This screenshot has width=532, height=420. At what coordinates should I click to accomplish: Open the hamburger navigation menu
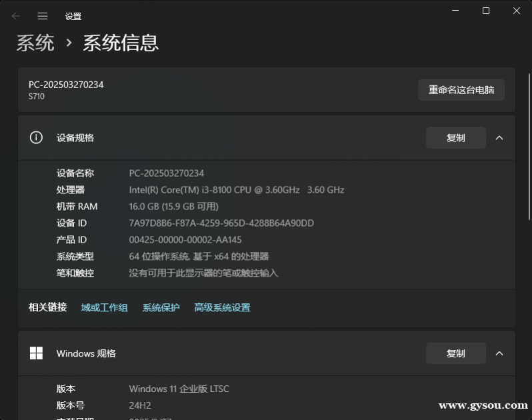pos(43,16)
